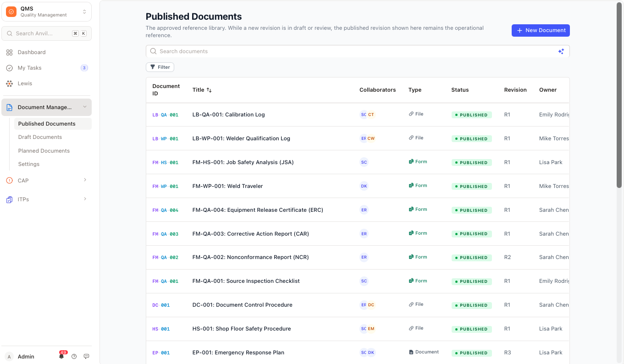
Task: Click the Admin avatar
Action: [x=9, y=357]
